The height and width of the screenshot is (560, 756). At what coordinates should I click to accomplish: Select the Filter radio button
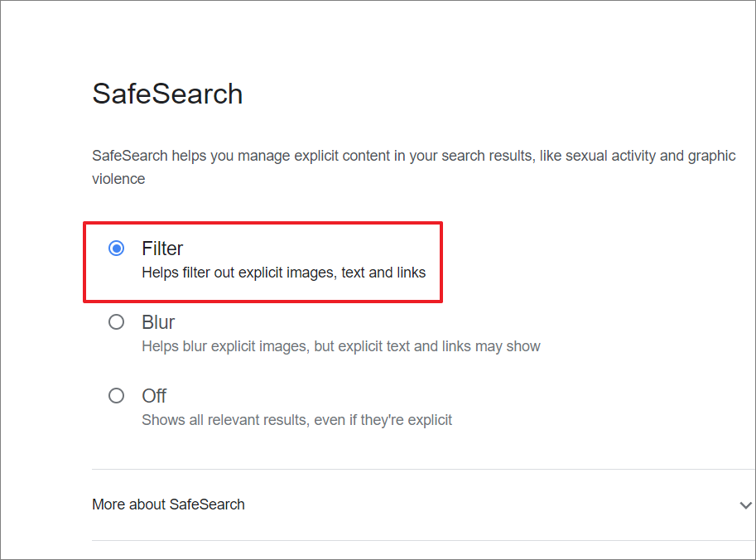117,249
